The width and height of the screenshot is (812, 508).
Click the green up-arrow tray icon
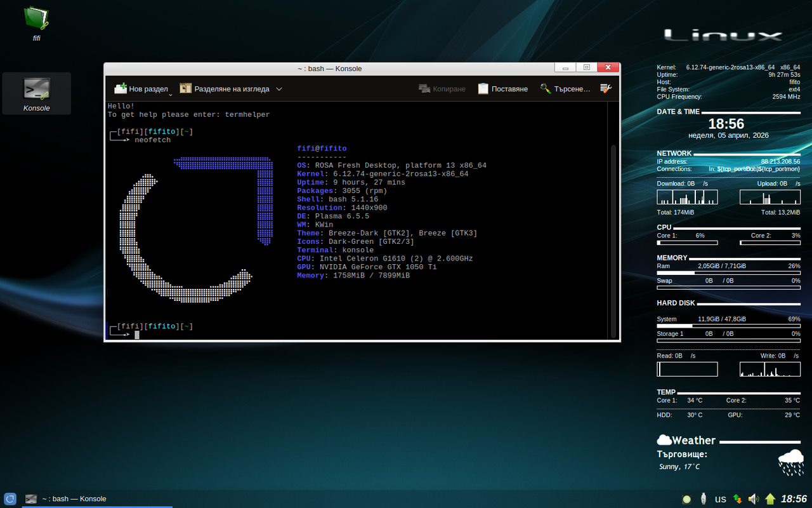770,499
